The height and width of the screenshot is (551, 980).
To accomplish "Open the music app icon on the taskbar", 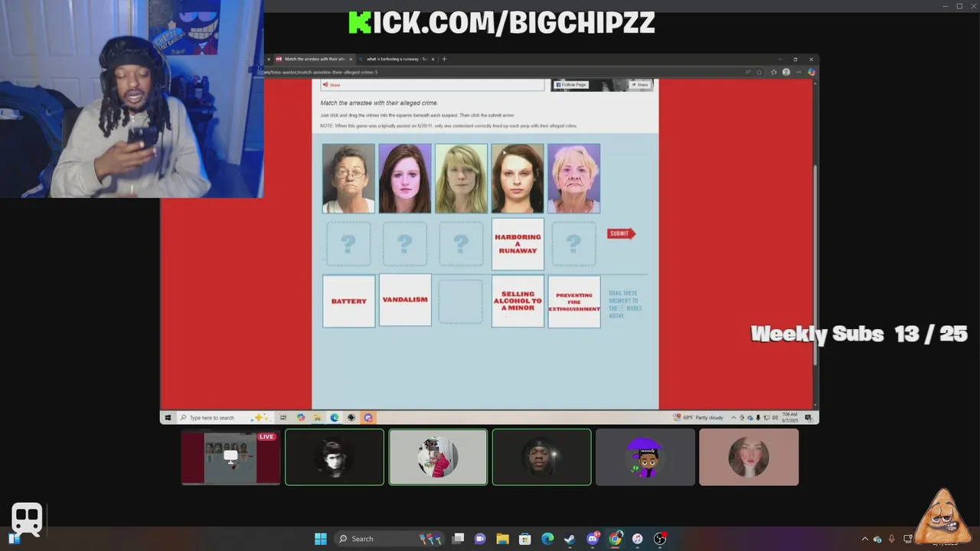I will (x=638, y=539).
